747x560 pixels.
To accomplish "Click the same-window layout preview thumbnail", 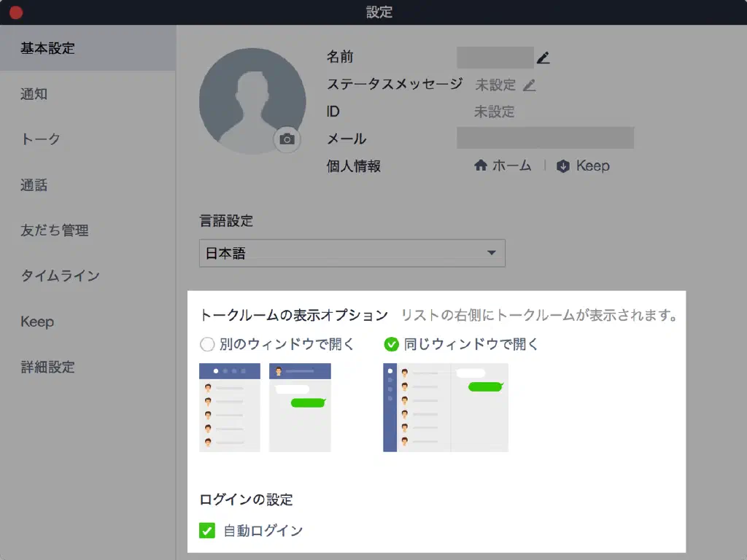I will tap(445, 407).
